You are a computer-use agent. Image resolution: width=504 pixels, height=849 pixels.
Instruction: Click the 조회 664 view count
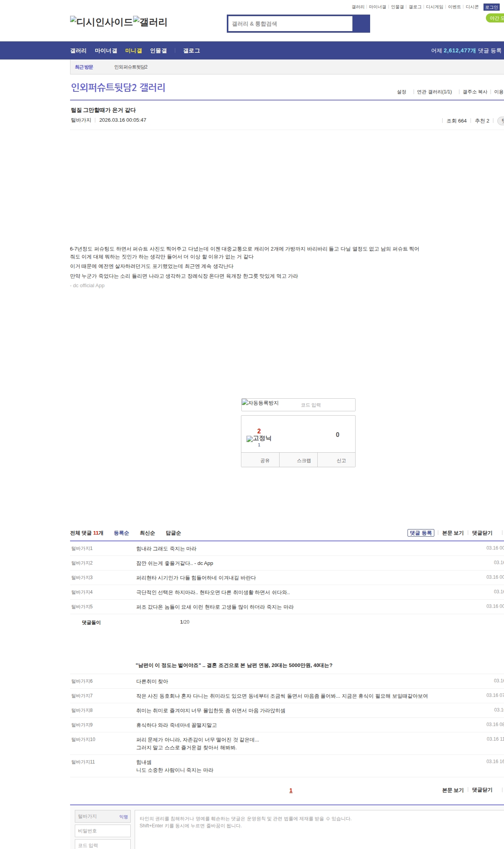(x=456, y=121)
